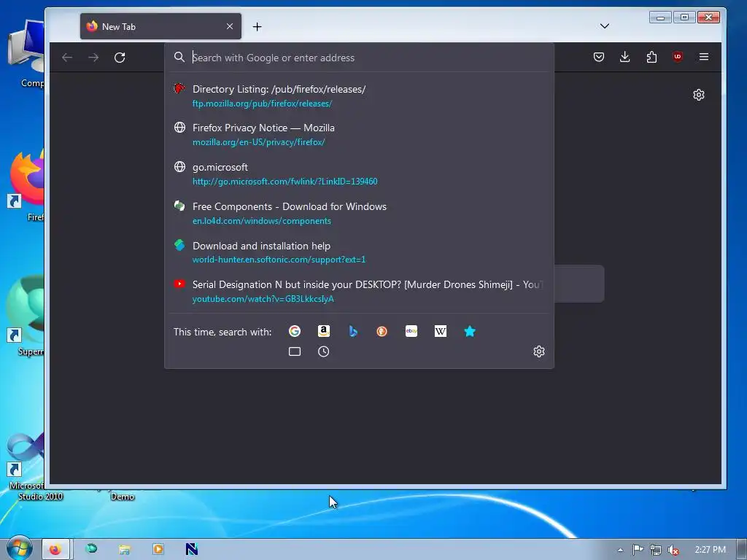This screenshot has width=747, height=560.
Task: Open Serial Designation N YouTube suggestion
Action: click(x=359, y=292)
